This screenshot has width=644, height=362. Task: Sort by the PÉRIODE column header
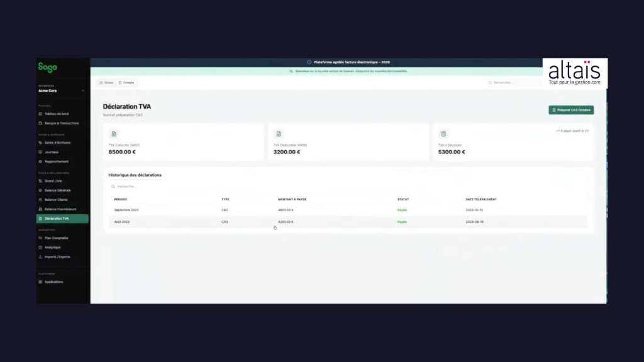tap(121, 199)
